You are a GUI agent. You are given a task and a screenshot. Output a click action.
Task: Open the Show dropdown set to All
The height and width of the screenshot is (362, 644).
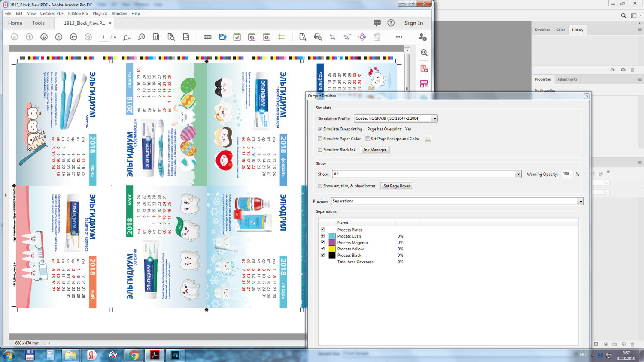427,174
